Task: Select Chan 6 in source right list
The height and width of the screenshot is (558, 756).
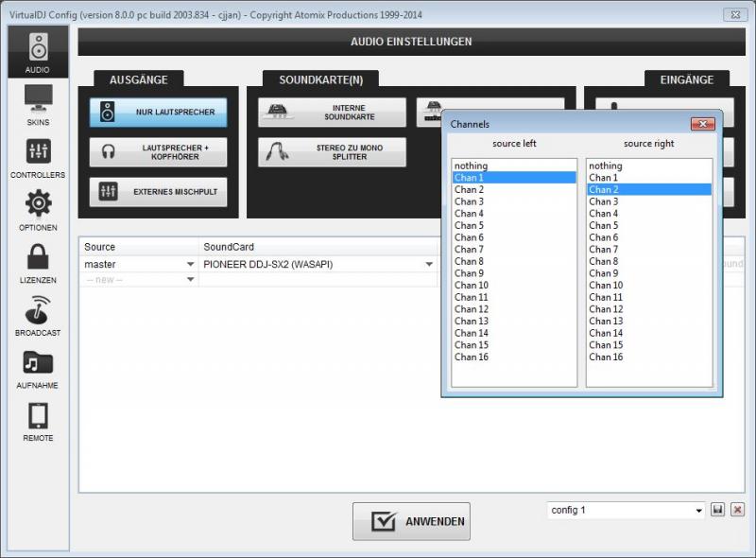Action: point(649,237)
